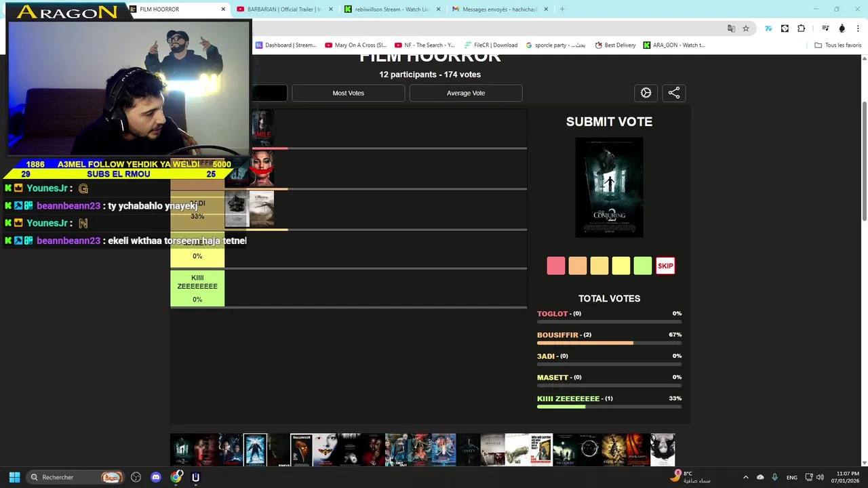This screenshot has width=868, height=488.
Task: Open the Tous les favoris bookmarks folder
Action: pos(837,45)
